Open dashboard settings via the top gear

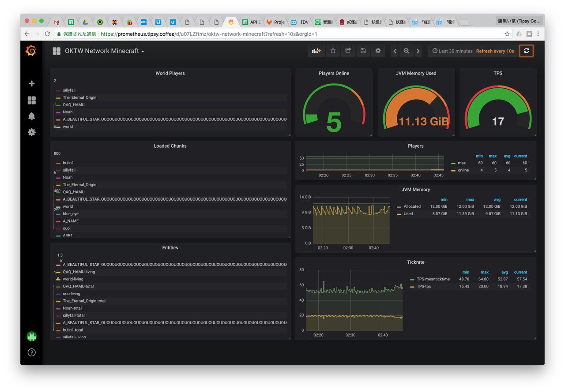pyautogui.click(x=378, y=51)
